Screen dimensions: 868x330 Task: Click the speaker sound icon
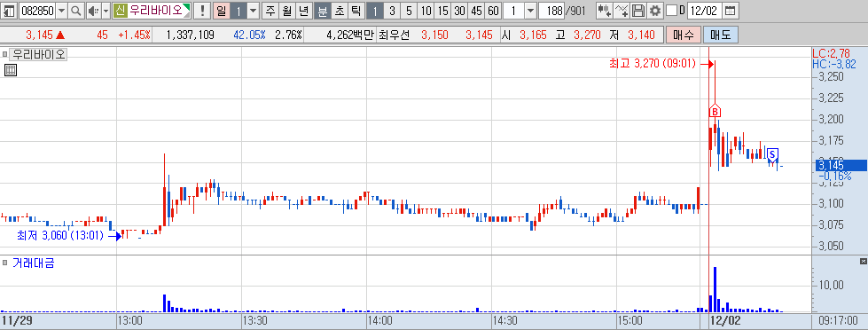93,11
